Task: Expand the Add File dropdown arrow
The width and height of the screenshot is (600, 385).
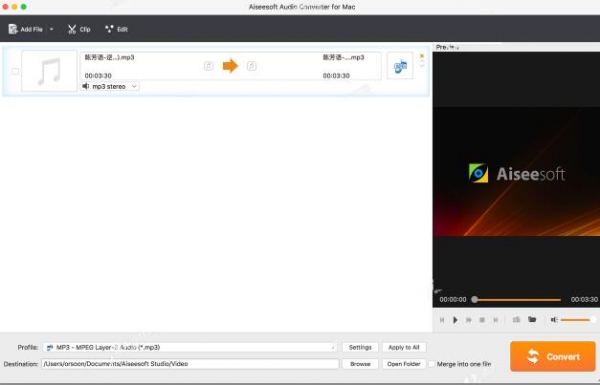Action: tap(51, 29)
